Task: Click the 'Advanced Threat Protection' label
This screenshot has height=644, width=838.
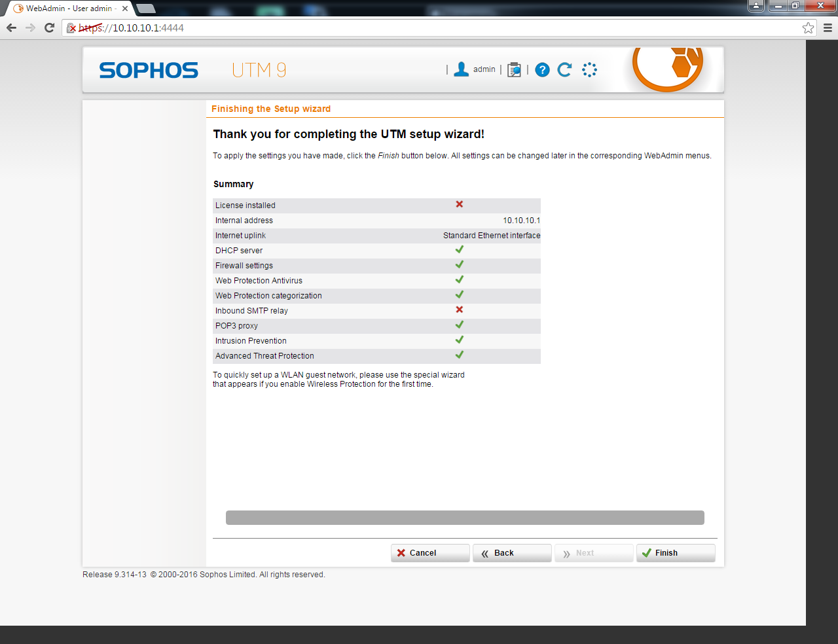Action: 264,356
